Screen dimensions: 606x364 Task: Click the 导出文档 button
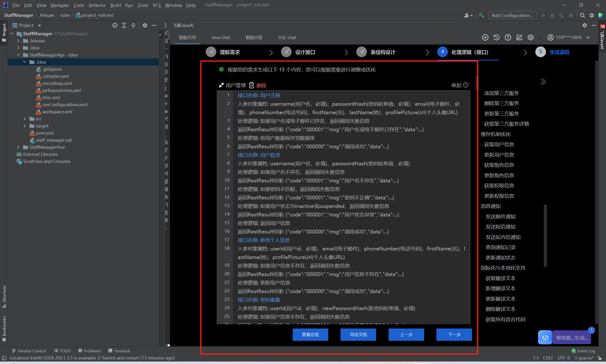358,335
